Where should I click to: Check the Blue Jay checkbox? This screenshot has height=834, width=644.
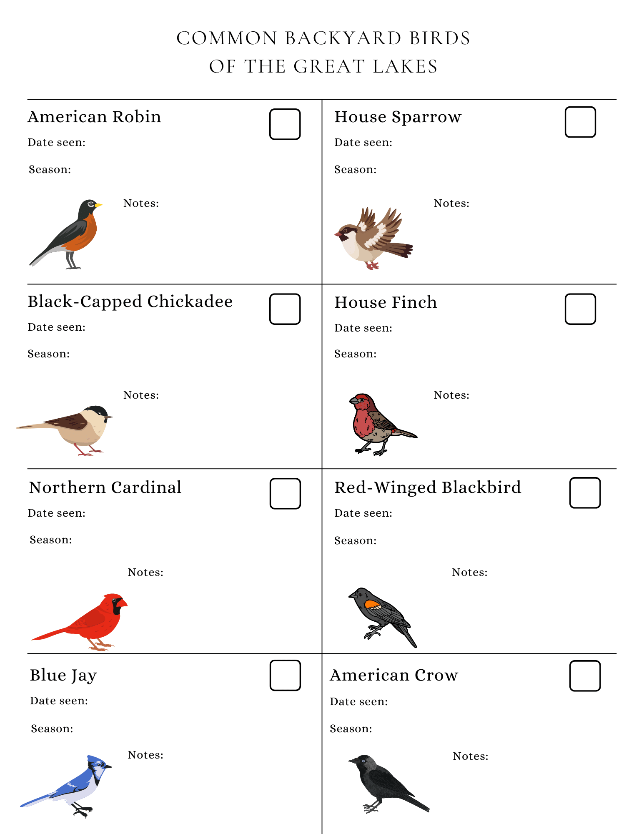point(285,676)
